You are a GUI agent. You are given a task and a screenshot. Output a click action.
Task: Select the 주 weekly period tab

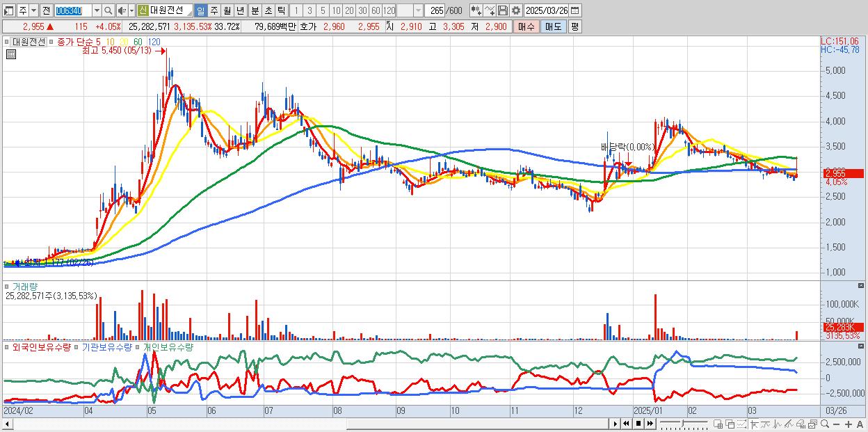[x=213, y=10]
